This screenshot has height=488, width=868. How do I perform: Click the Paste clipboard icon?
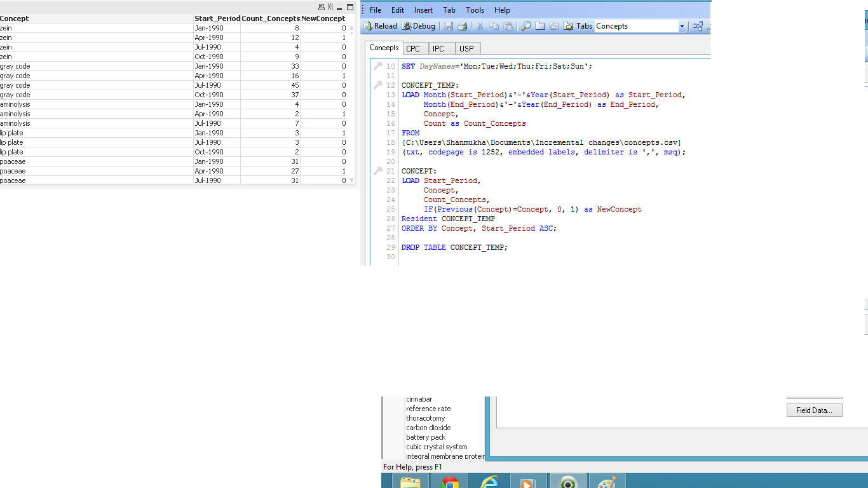coord(508,26)
